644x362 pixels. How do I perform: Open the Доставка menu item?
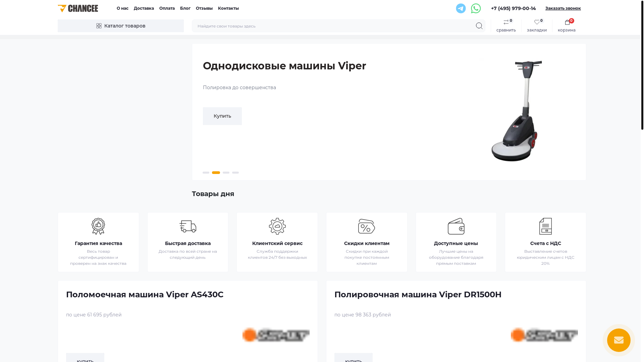click(x=144, y=8)
